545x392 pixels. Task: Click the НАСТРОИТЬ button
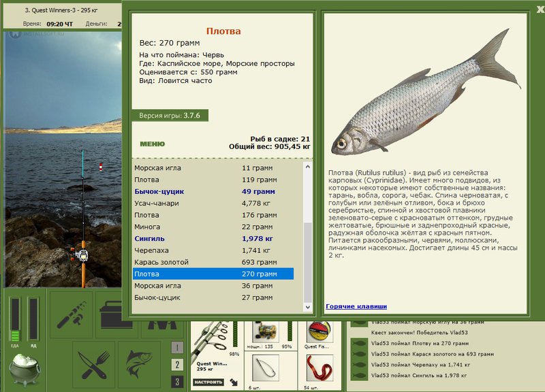pyautogui.click(x=208, y=382)
